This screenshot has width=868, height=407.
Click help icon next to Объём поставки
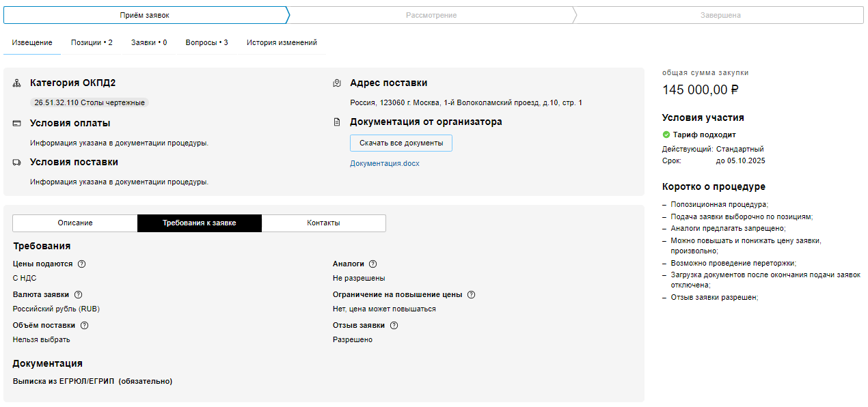click(x=84, y=326)
